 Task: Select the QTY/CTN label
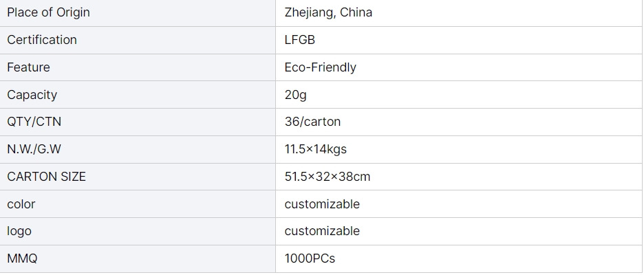pos(34,122)
